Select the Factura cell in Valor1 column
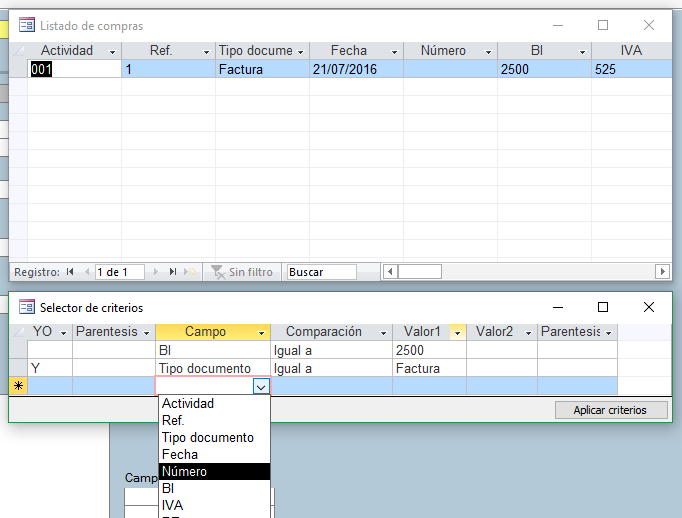682x518 pixels. (x=428, y=368)
